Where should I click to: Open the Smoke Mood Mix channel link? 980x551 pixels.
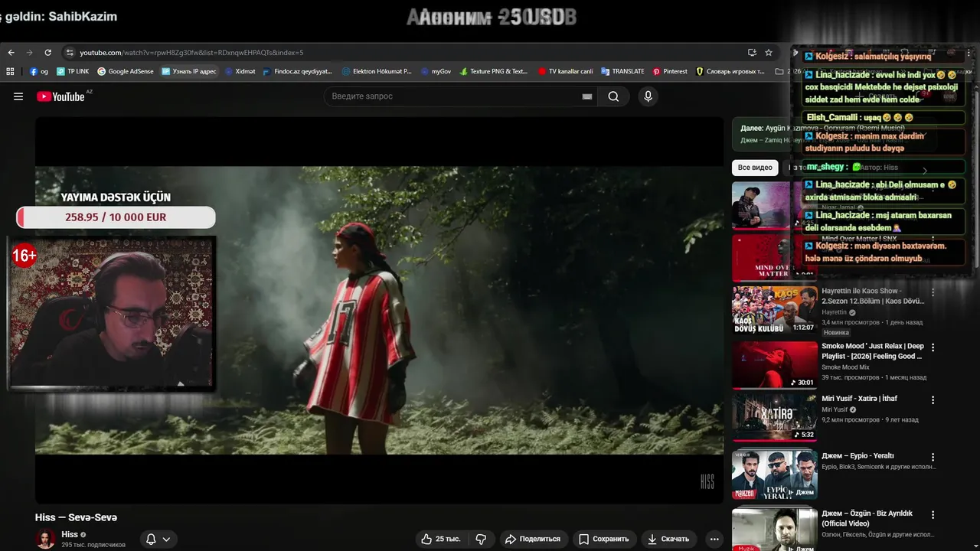coord(845,367)
